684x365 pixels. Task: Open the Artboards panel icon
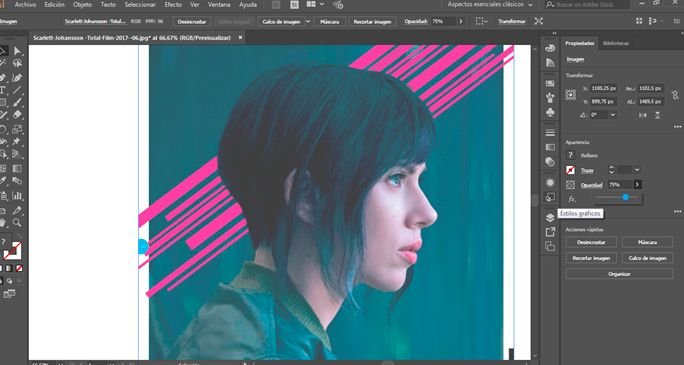(x=550, y=246)
